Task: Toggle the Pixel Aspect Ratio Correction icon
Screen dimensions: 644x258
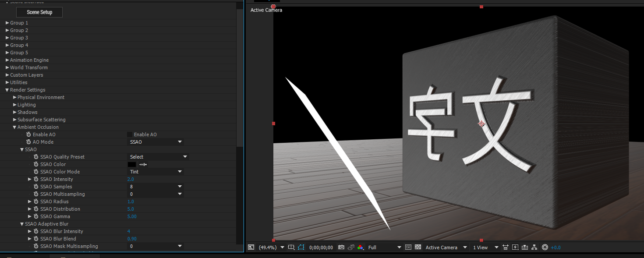Action: [506, 247]
